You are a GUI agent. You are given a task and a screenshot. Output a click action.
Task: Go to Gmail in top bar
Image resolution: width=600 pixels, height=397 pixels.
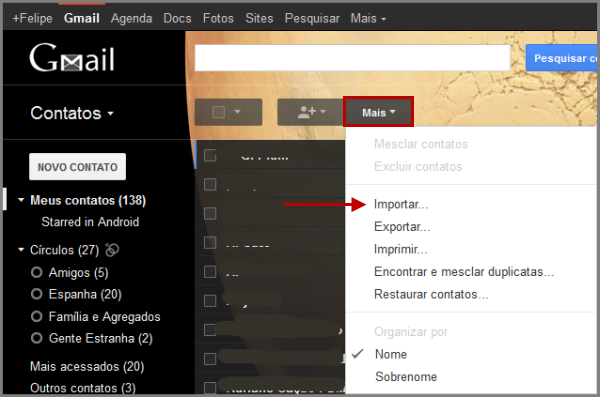(x=82, y=18)
